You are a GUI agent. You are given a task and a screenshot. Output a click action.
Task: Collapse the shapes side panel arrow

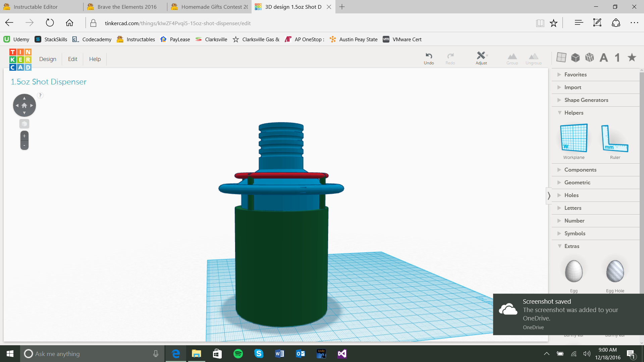549,195
